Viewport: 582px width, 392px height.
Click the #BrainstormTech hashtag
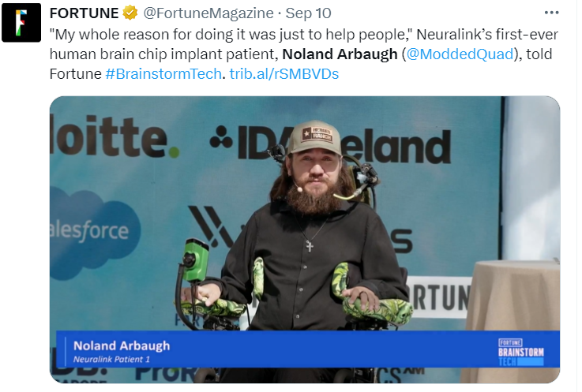(x=163, y=74)
